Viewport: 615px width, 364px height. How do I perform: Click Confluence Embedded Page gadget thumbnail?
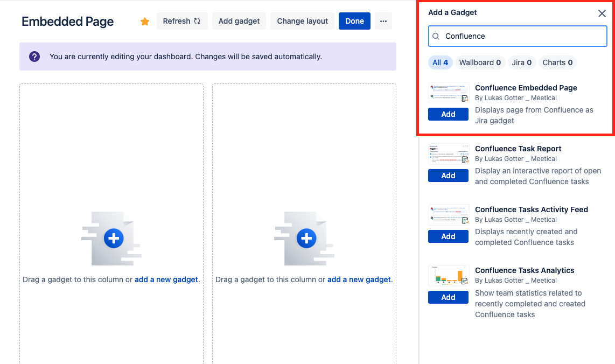(x=449, y=93)
